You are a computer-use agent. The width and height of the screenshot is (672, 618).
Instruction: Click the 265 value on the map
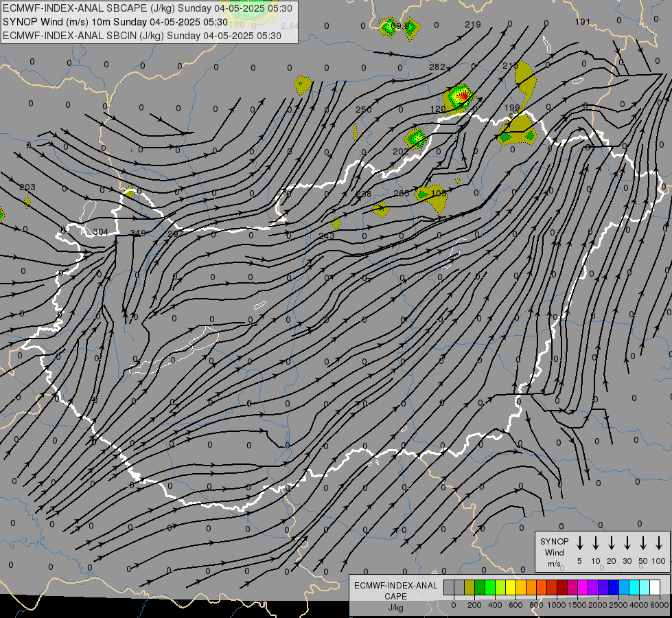pyautogui.click(x=402, y=194)
